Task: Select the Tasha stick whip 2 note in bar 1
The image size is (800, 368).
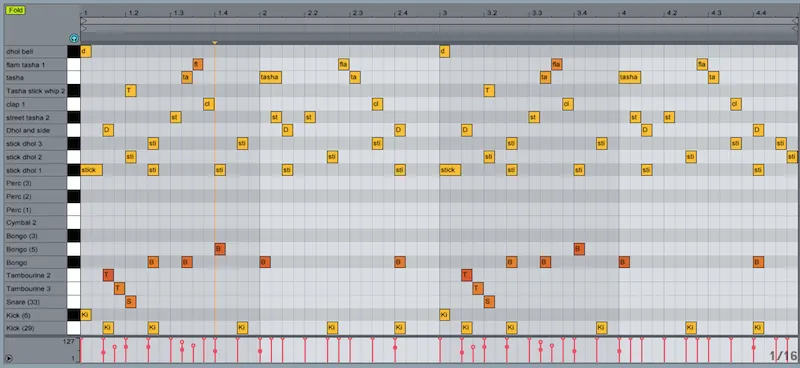Action: 131,91
